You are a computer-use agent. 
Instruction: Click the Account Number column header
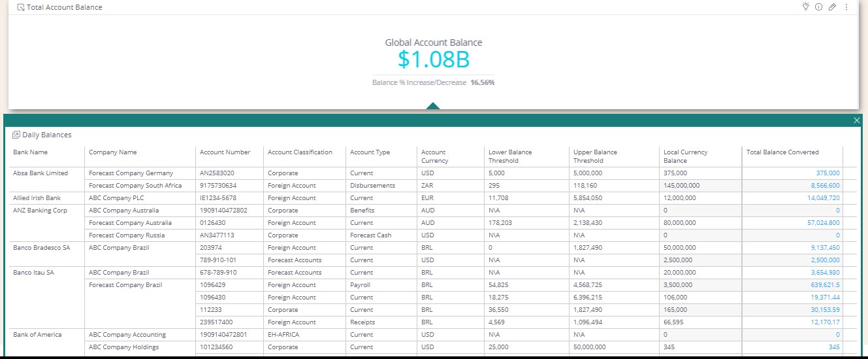click(225, 152)
